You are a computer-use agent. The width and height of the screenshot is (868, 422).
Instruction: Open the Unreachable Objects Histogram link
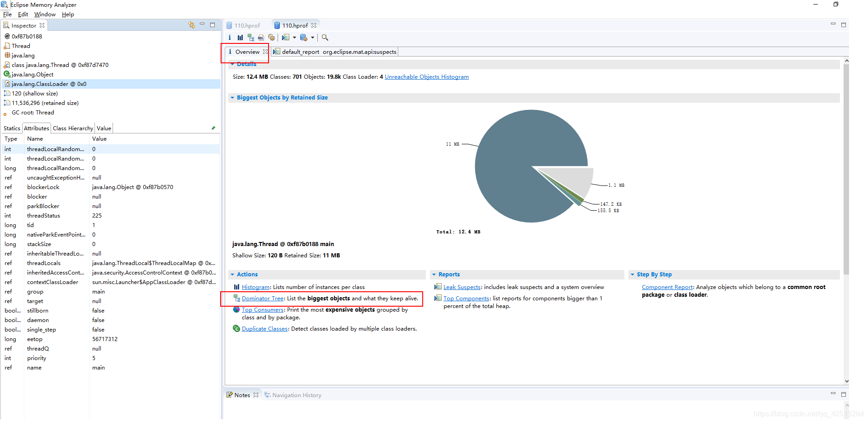pyautogui.click(x=427, y=77)
